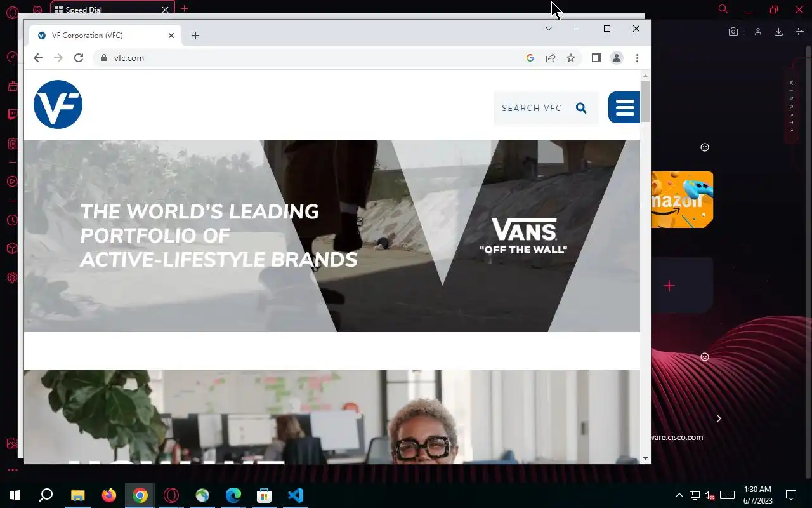Open Microsoft Store from the taskbar

[x=264, y=495]
